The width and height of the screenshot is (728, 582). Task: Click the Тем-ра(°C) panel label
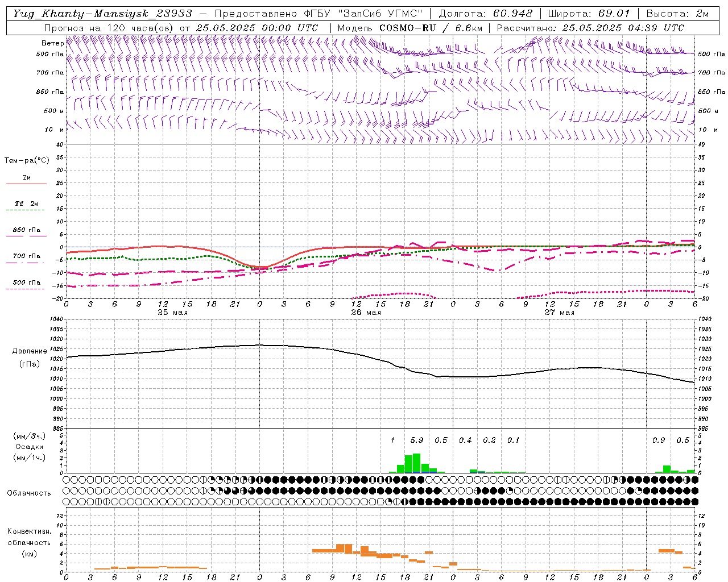(x=27, y=161)
